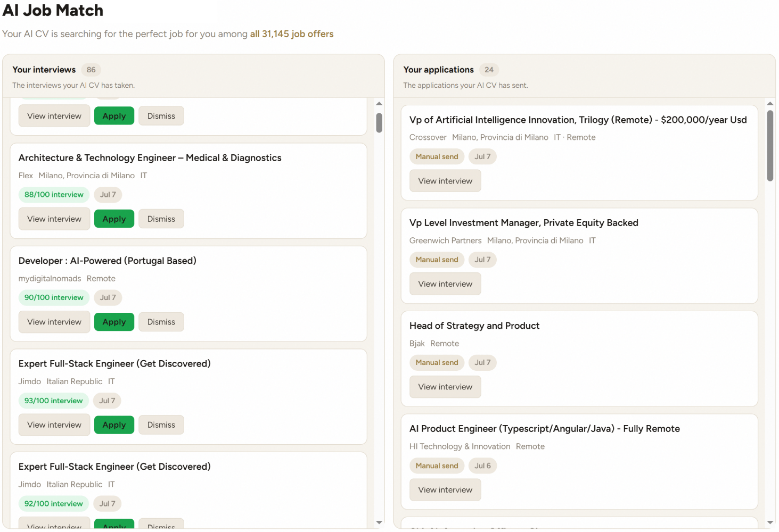This screenshot has height=532, width=779.
Task: Click Manual send badge on HI Technology application
Action: click(437, 465)
